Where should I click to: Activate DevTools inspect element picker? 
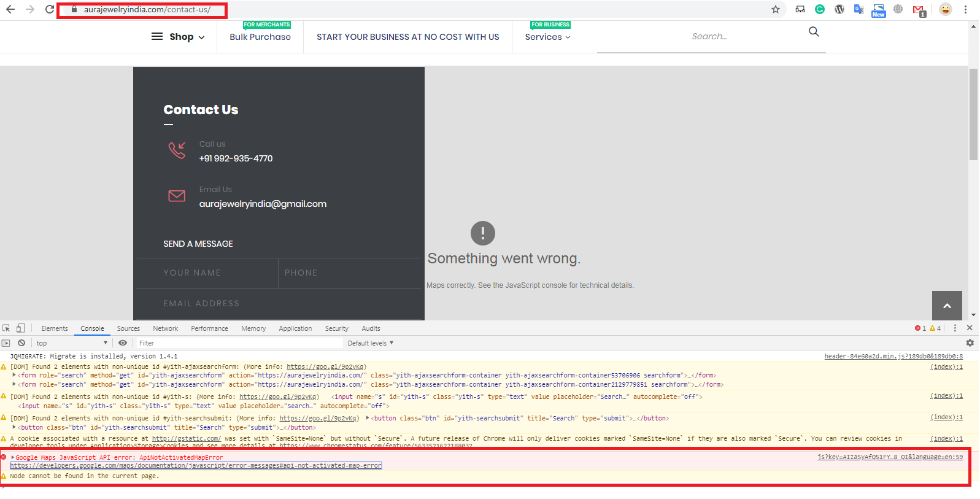click(6, 328)
